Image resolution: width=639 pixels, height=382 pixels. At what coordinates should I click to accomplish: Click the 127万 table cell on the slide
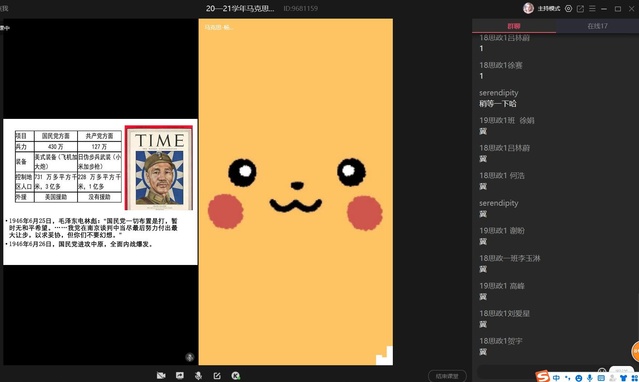click(x=99, y=146)
